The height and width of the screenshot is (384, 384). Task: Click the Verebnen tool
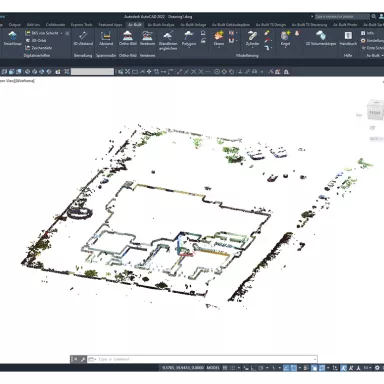(147, 38)
